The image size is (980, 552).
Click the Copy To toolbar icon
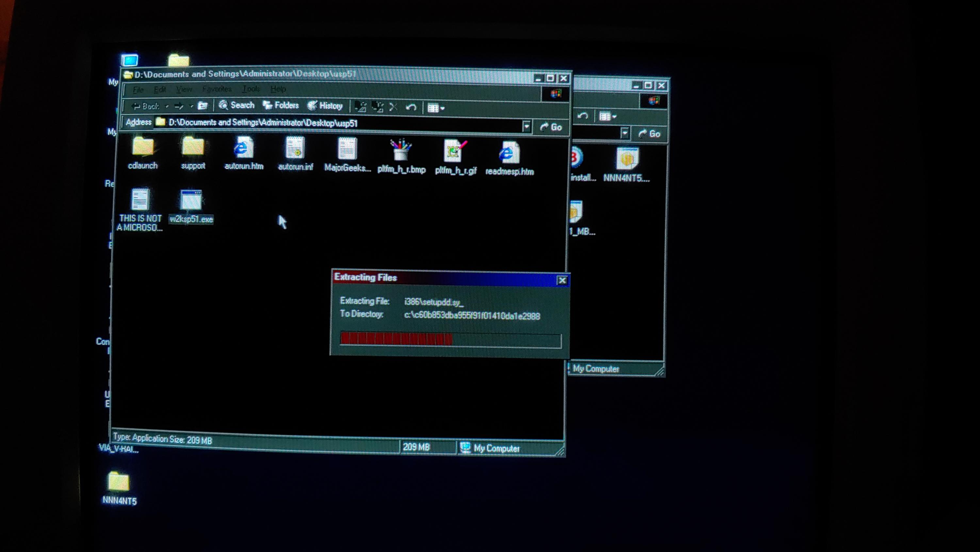tap(378, 107)
